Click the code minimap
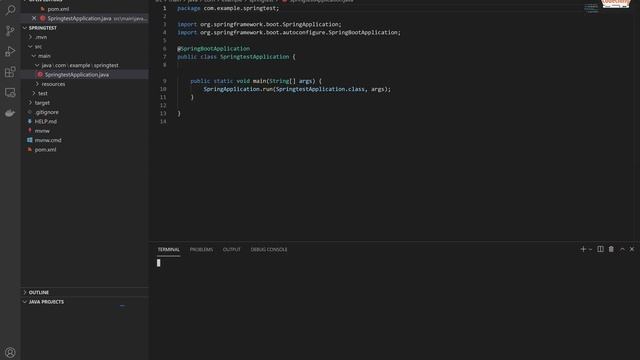The width and height of the screenshot is (640, 360). point(591,8)
